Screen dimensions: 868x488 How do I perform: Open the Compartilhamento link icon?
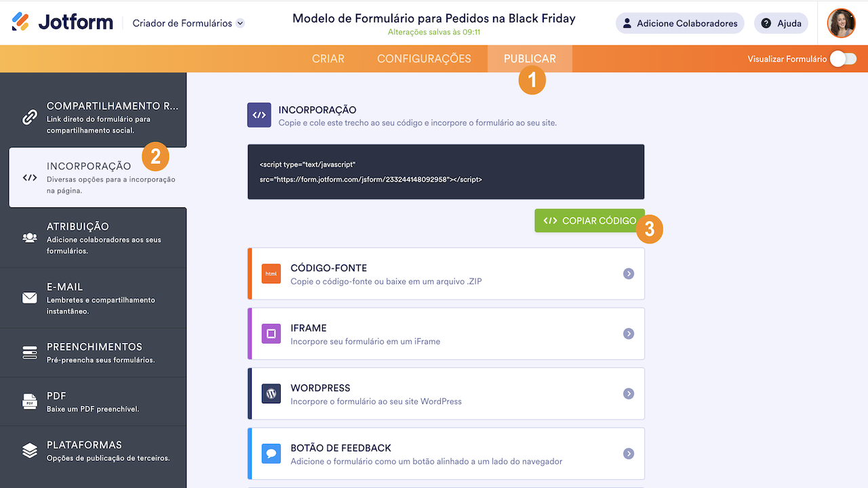click(29, 117)
